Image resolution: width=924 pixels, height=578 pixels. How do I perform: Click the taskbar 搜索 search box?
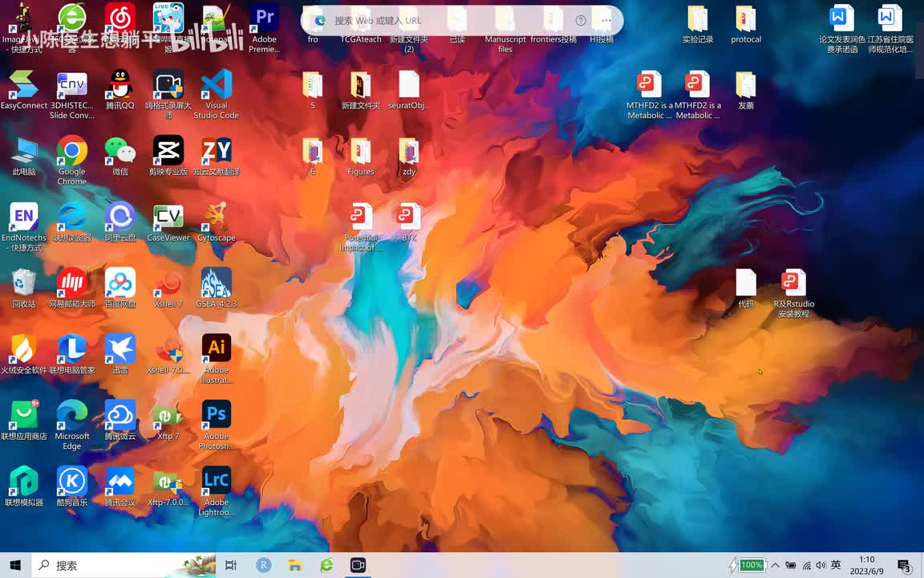(x=124, y=566)
